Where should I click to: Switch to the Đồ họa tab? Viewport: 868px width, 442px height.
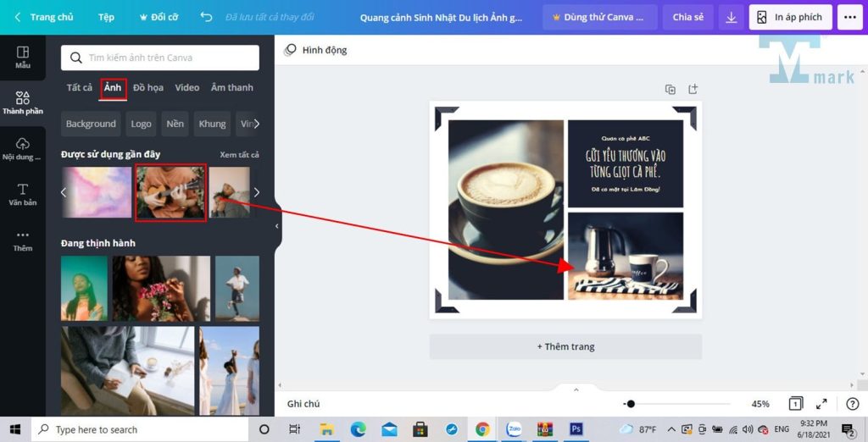[x=148, y=88]
